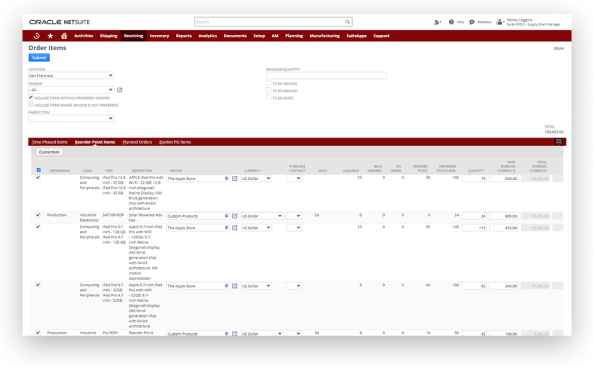Uncheck the iPad Pro 9.7 128 GB row checkbox
Screen dimensions: 594x367
38,226
